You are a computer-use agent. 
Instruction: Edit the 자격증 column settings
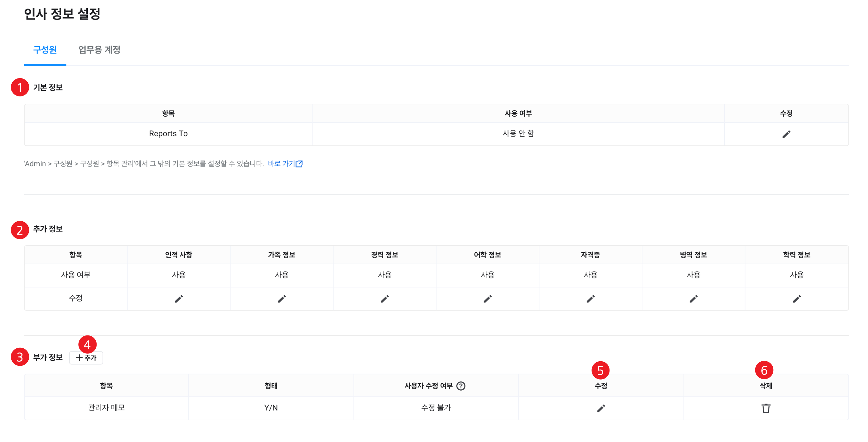(x=590, y=299)
